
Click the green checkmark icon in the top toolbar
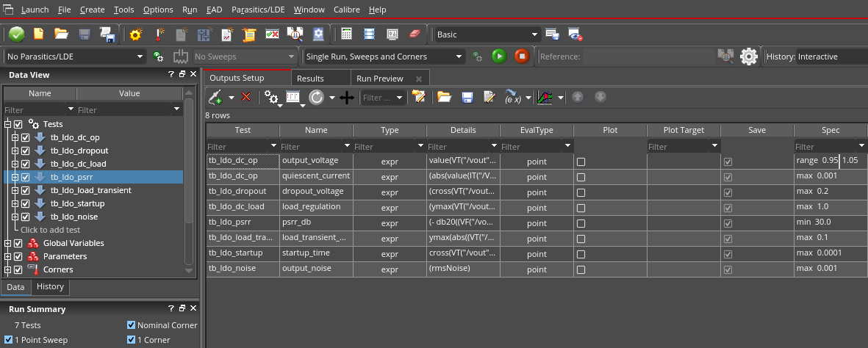pos(17,35)
